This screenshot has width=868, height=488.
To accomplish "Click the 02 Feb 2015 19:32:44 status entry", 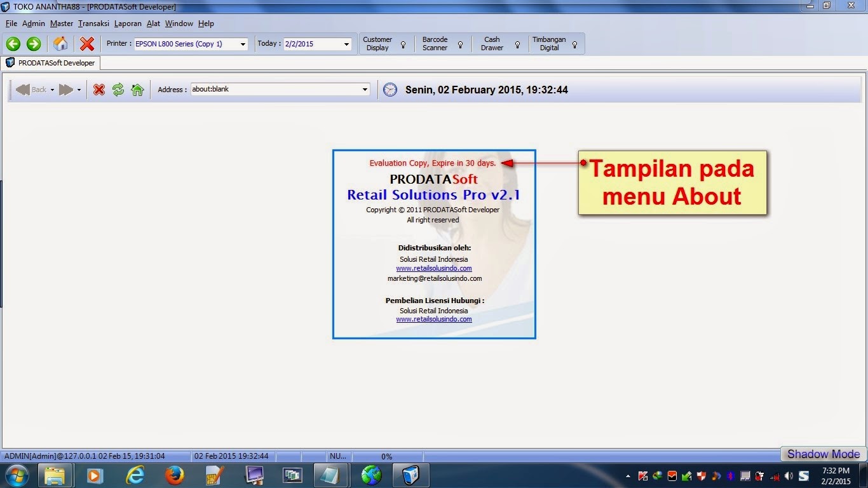I will 231,456.
